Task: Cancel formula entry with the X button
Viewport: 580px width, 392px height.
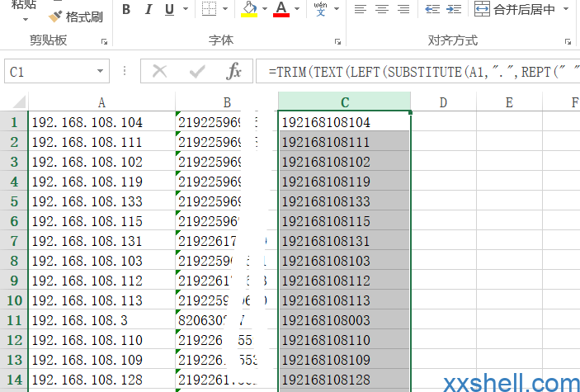Action: tap(160, 72)
